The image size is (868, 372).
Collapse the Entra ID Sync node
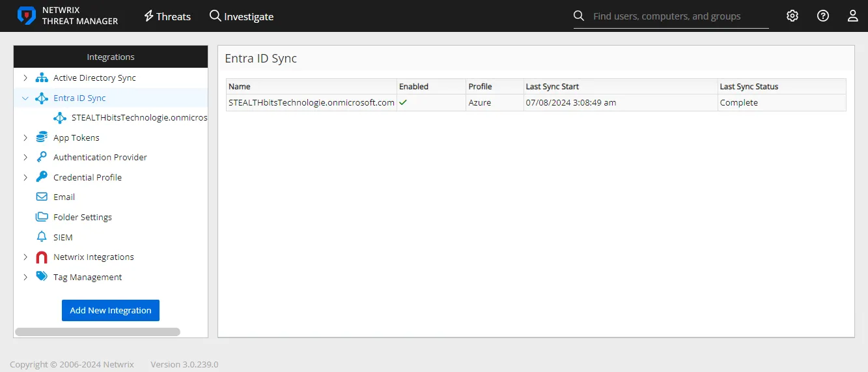pos(25,98)
